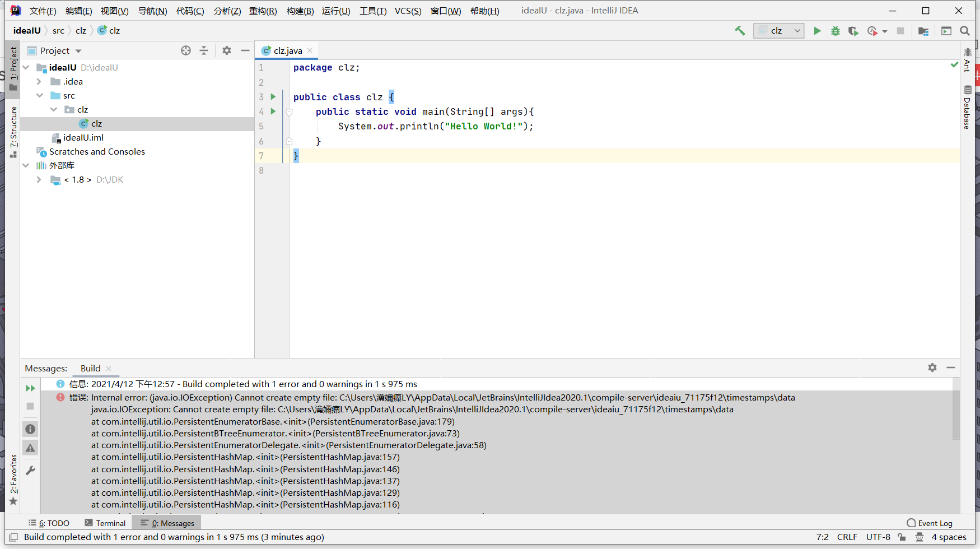Click the Build Project hammer icon
The image size is (980, 549).
click(x=740, y=31)
